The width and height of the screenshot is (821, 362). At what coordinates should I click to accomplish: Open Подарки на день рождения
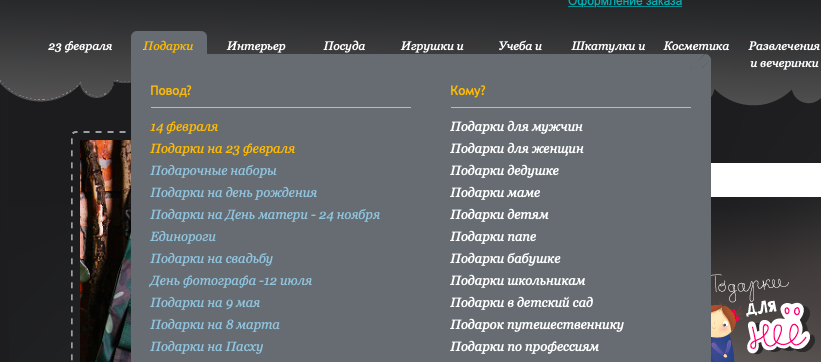234,193
